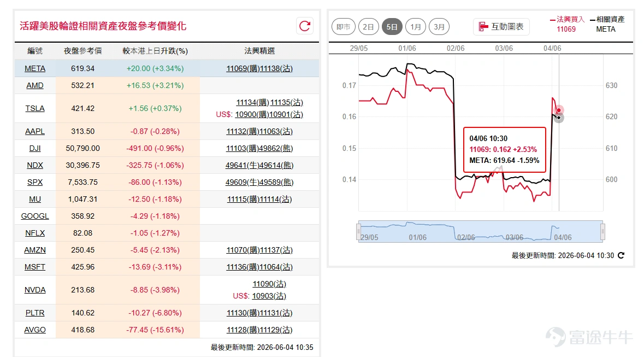Open the AVGO stock link
This screenshot has width=644, height=357.
(x=35, y=330)
